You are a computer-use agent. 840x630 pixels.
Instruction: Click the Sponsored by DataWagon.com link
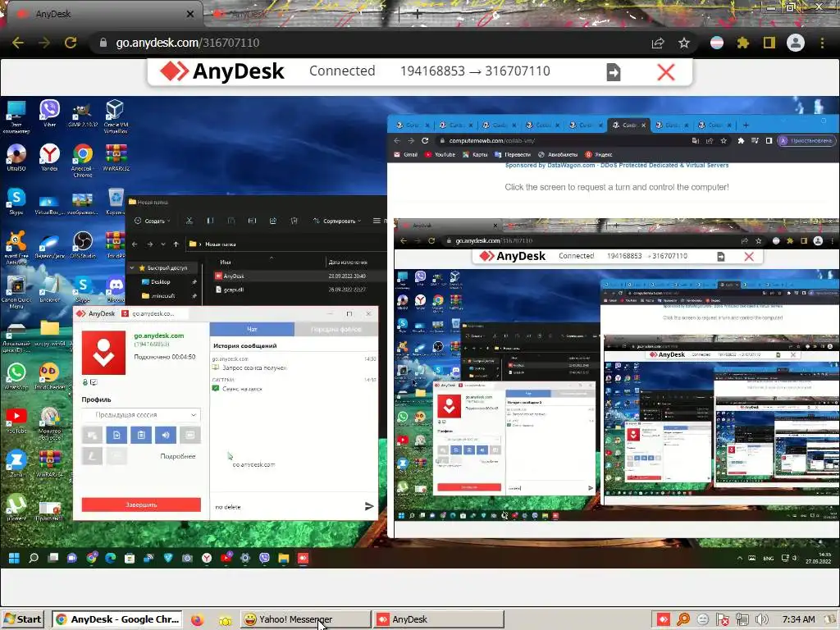click(x=617, y=165)
